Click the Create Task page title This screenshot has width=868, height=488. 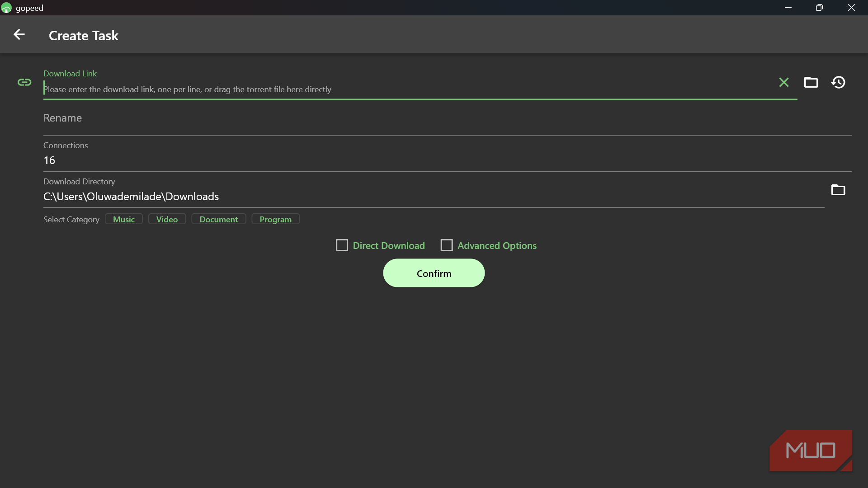(x=84, y=36)
